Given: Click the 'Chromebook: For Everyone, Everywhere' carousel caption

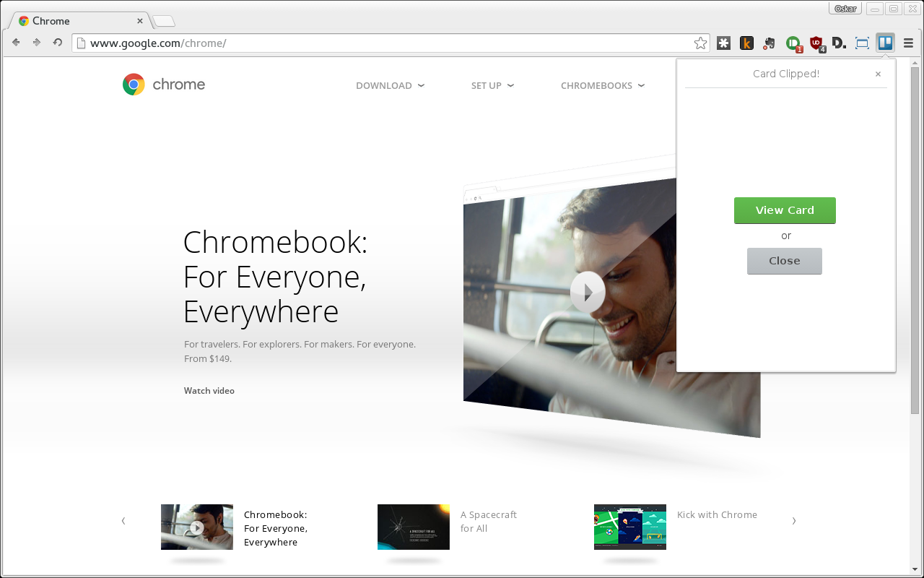Looking at the screenshot, I should pos(276,528).
